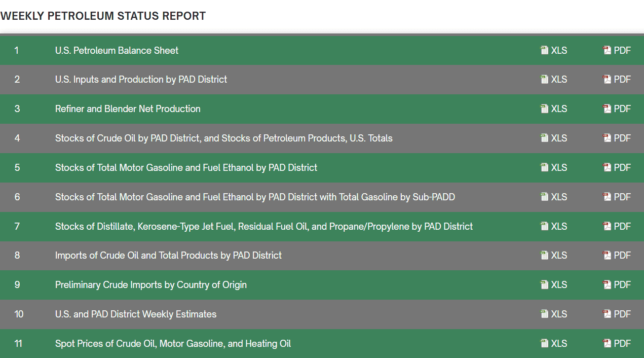Download XLS text link for row 4 Crude Oil stocks
The width and height of the screenshot is (644, 358).
tap(559, 138)
